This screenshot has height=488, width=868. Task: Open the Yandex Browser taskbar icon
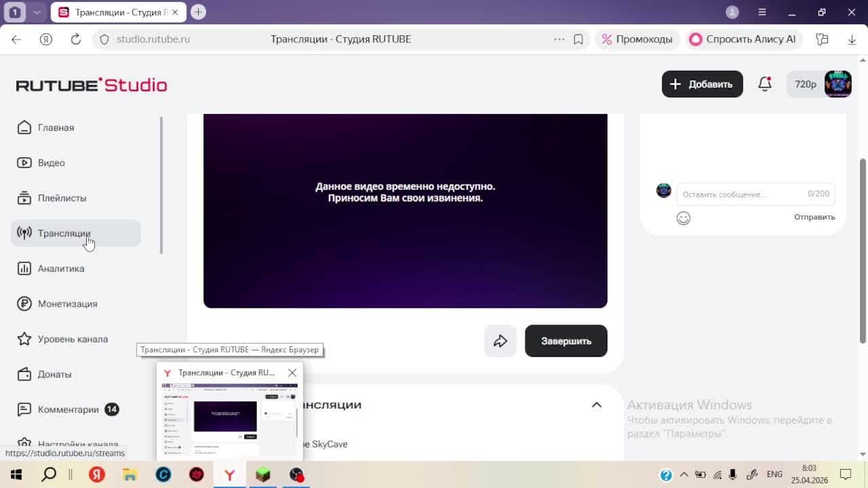point(230,475)
